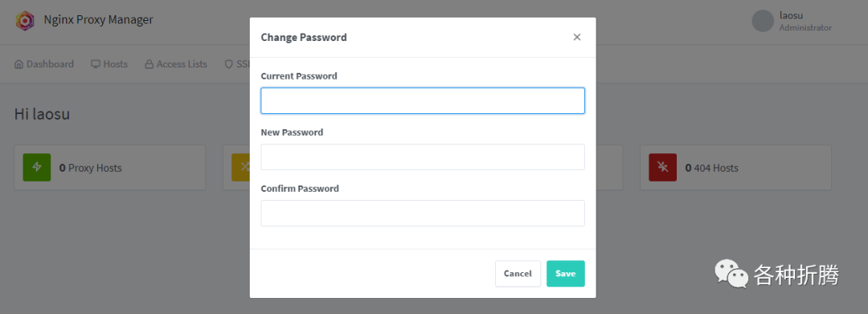868x314 pixels.
Task: Focus the Confirm Password field
Action: coord(423,213)
